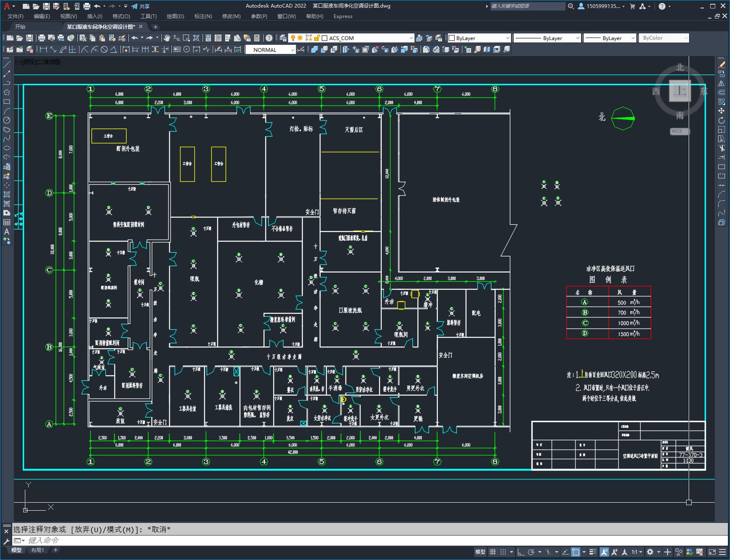Click the WCS label under view cube
730x560 pixels.
tap(679, 131)
